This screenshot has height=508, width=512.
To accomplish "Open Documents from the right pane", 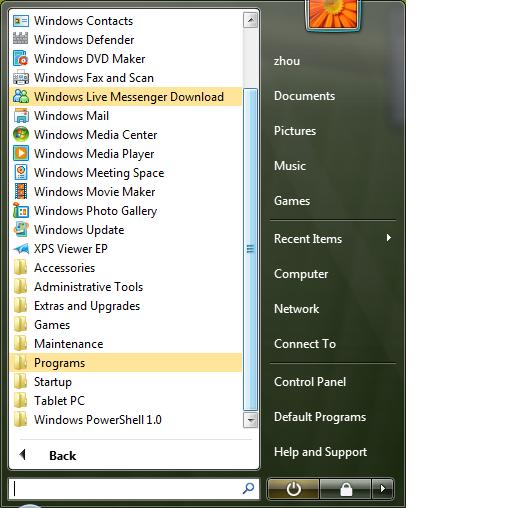I will pyautogui.click(x=304, y=96).
